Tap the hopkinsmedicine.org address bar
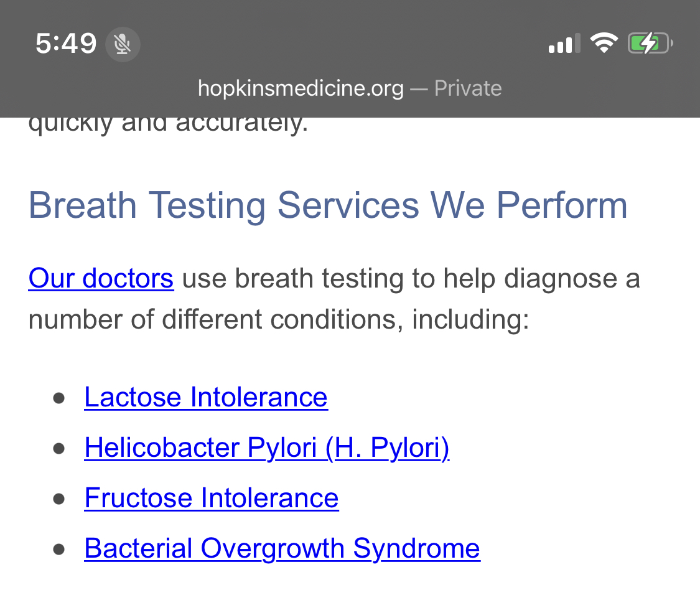This screenshot has height=595, width=700. 350,88
